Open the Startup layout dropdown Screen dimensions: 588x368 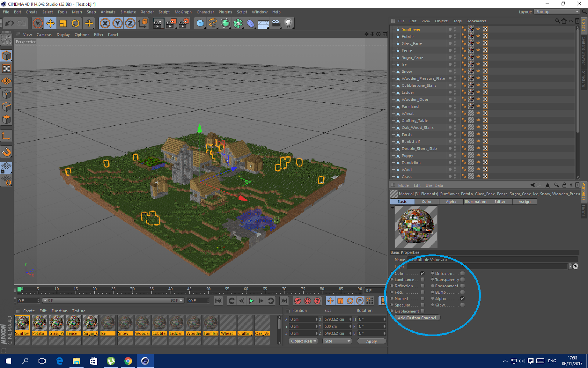point(556,12)
